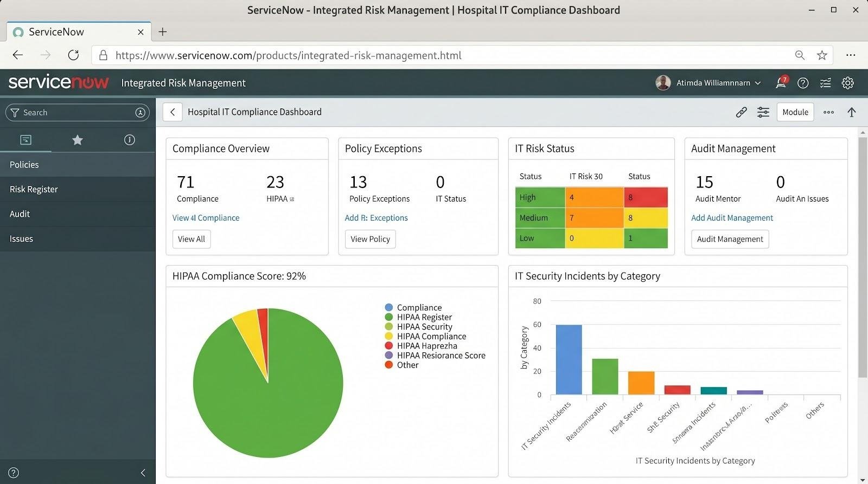Click the Module button
The height and width of the screenshot is (484, 868).
coord(795,112)
